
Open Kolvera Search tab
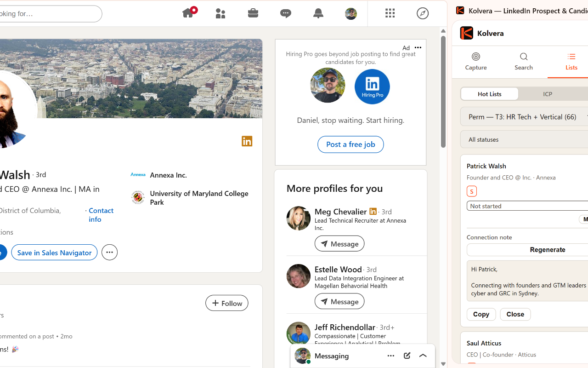coord(524,62)
